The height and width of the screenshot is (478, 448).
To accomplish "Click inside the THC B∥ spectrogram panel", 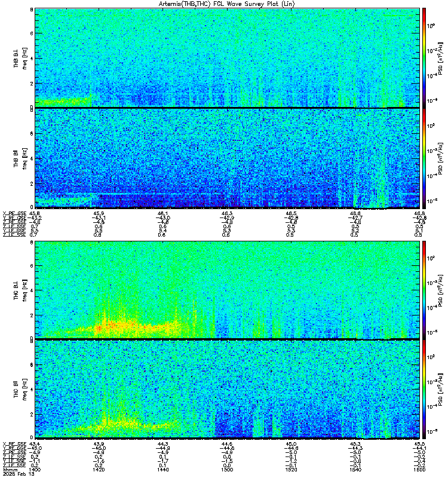I will tap(227, 390).
